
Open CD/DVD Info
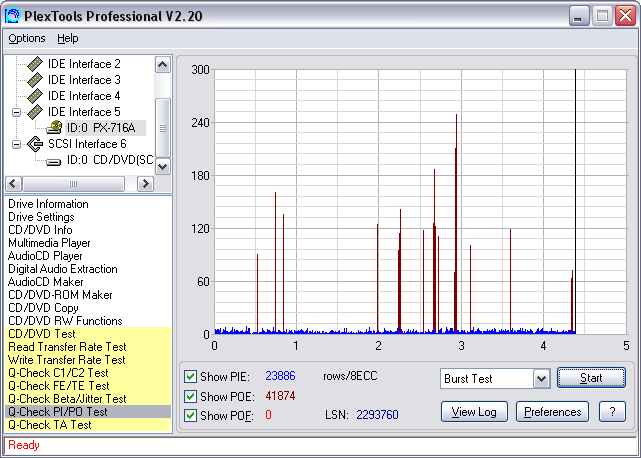point(40,230)
